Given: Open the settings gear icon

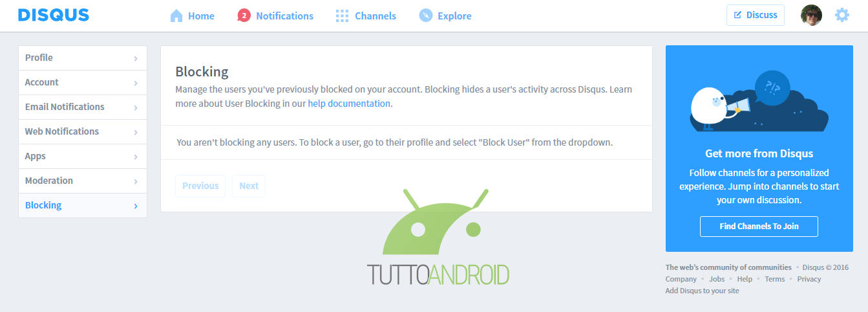Looking at the screenshot, I should pos(842,15).
